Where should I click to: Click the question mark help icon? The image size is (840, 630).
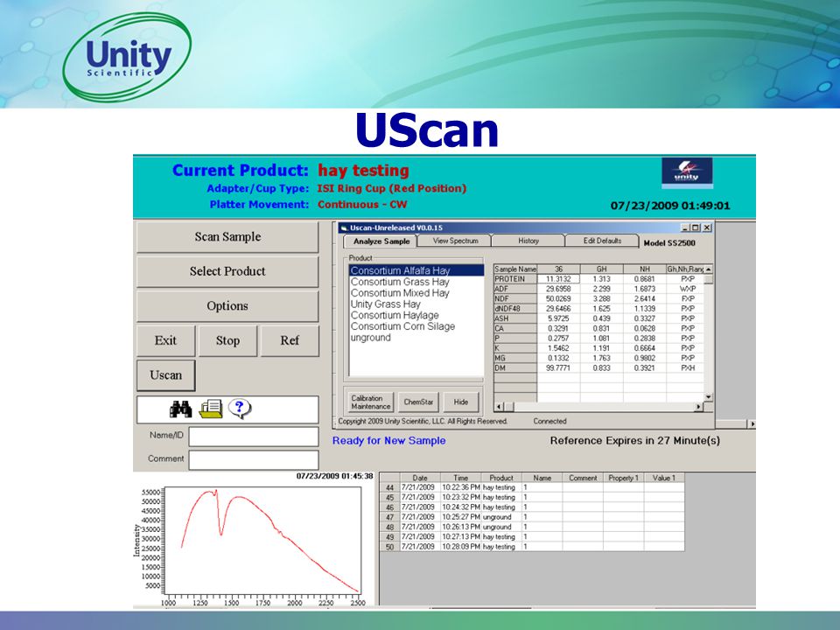[x=240, y=409]
